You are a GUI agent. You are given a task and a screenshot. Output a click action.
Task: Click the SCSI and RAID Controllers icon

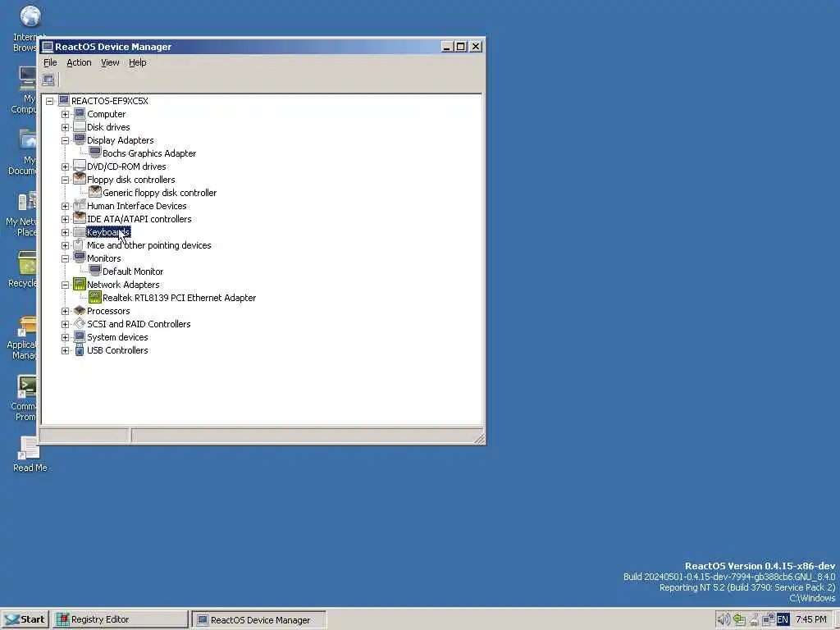tap(80, 323)
